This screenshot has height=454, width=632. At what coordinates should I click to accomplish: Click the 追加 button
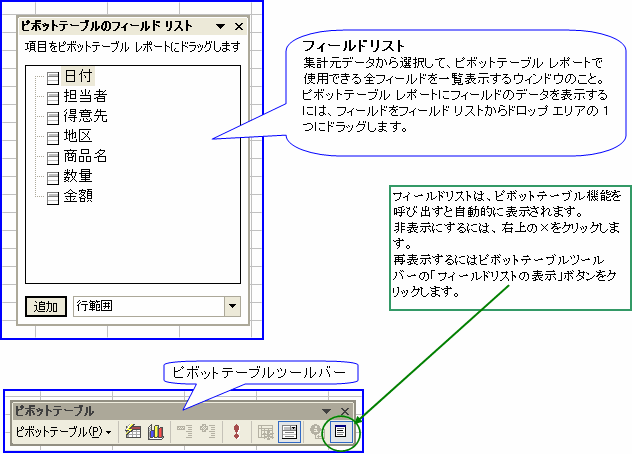[x=46, y=306]
